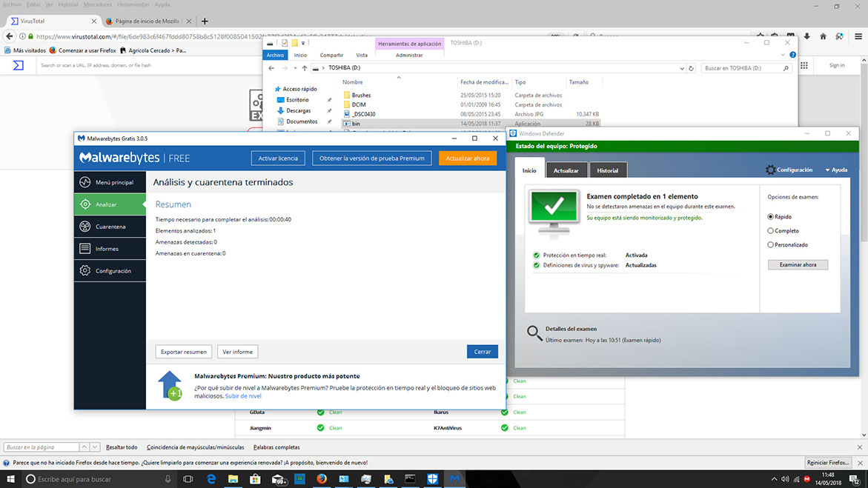
Task: Switch to the Historial tab in Windows Defender
Action: (607, 170)
